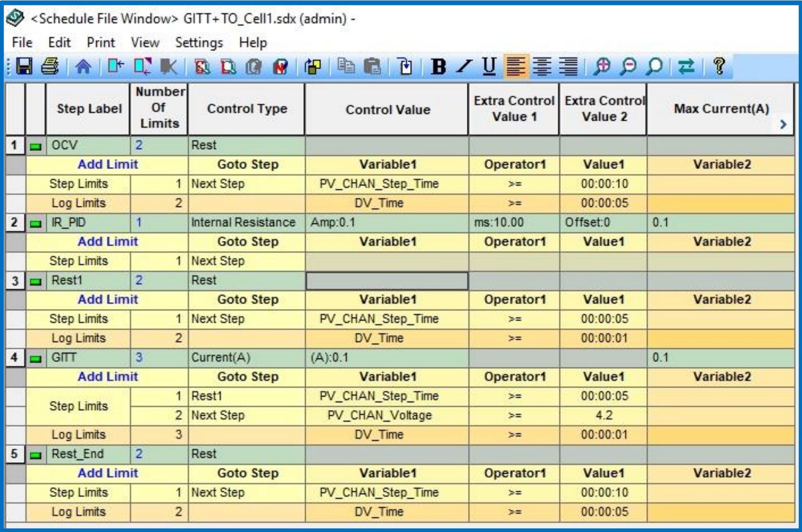Click the printer icon in the toolbar
Image resolution: width=802 pixels, height=532 pixels.
pyautogui.click(x=50, y=66)
